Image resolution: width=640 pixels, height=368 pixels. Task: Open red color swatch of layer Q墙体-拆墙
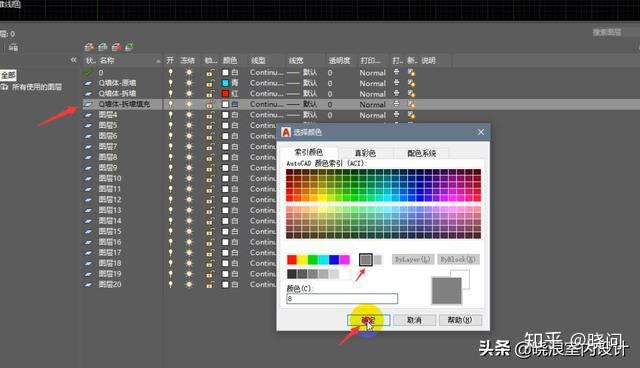(225, 94)
